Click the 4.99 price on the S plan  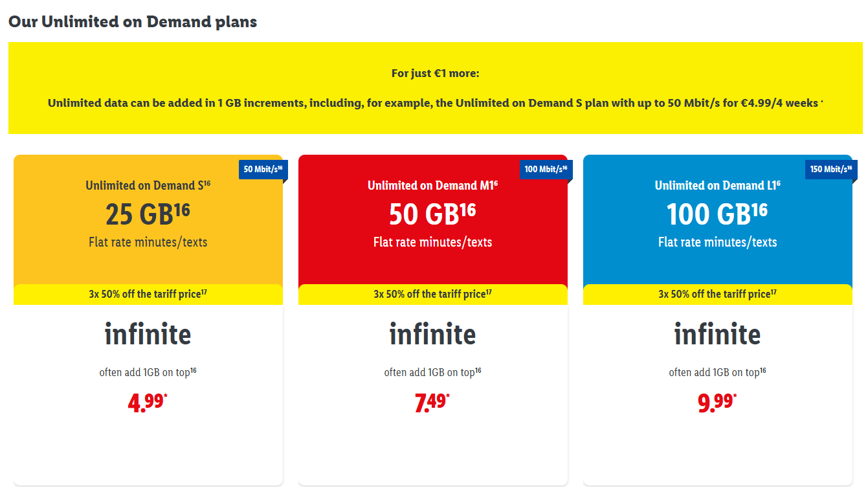148,403
